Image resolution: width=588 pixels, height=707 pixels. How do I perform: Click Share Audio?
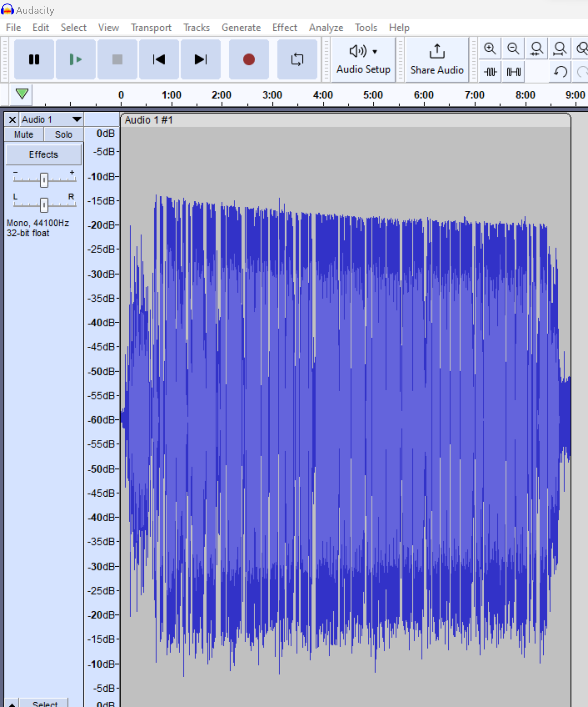437,60
